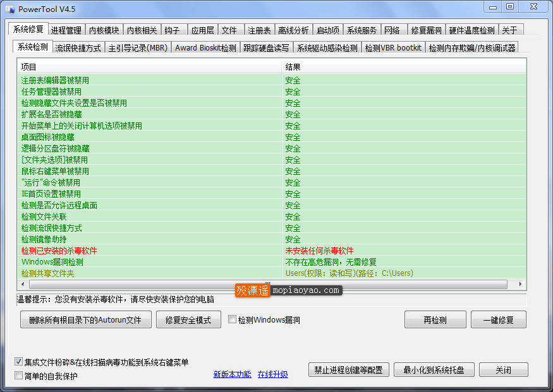Open the 关于 tab
553x392 pixels.
[x=511, y=30]
